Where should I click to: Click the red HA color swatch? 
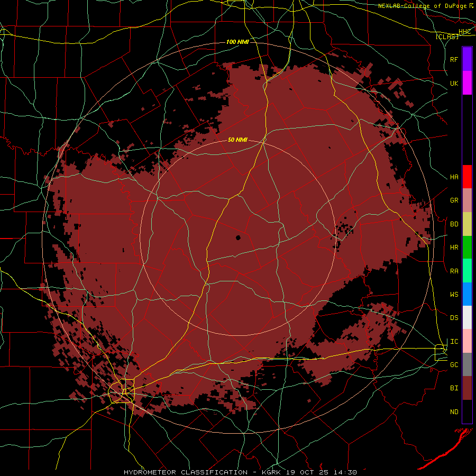467,177
